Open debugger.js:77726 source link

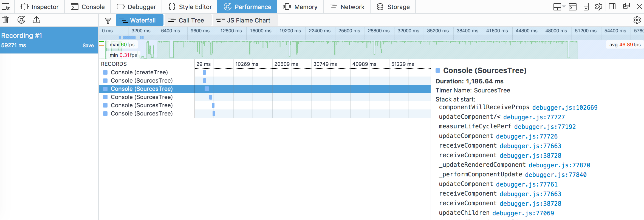point(527,136)
